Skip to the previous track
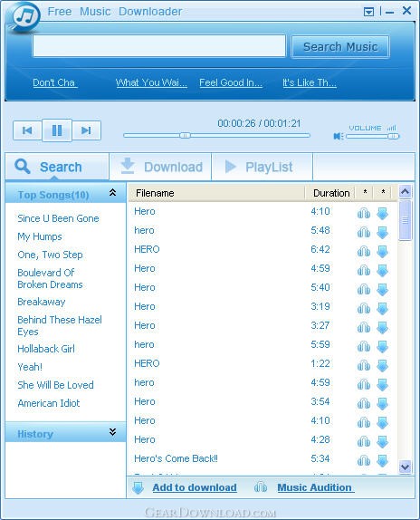Viewport: 420px width, 520px height. (x=27, y=130)
